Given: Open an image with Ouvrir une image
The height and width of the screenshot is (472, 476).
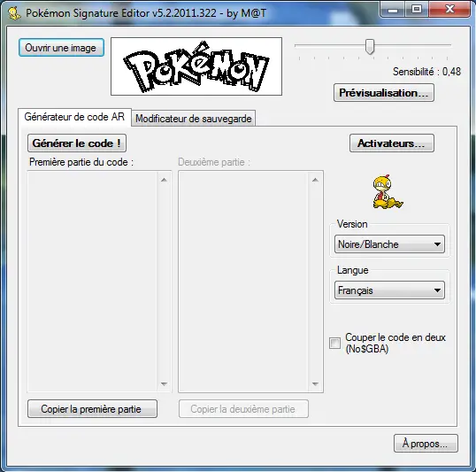Looking at the screenshot, I should [x=61, y=48].
